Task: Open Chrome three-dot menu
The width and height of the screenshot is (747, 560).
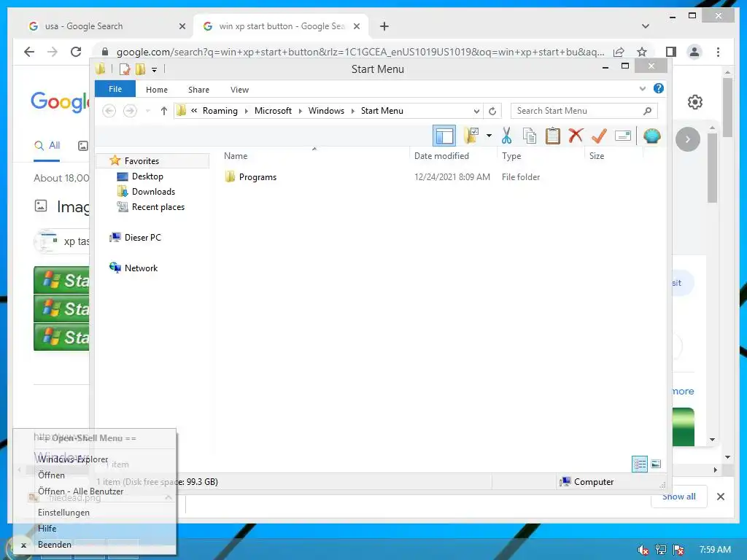Action: 718,52
